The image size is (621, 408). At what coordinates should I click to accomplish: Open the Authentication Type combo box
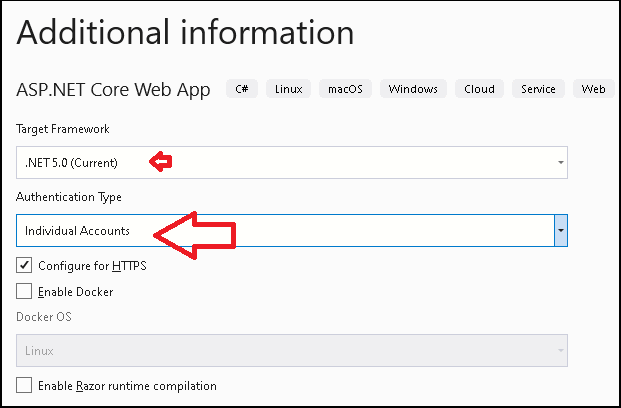tap(292, 231)
